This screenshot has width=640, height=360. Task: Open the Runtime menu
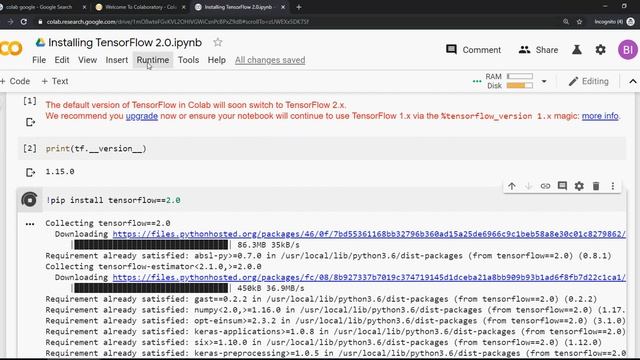[x=153, y=60]
